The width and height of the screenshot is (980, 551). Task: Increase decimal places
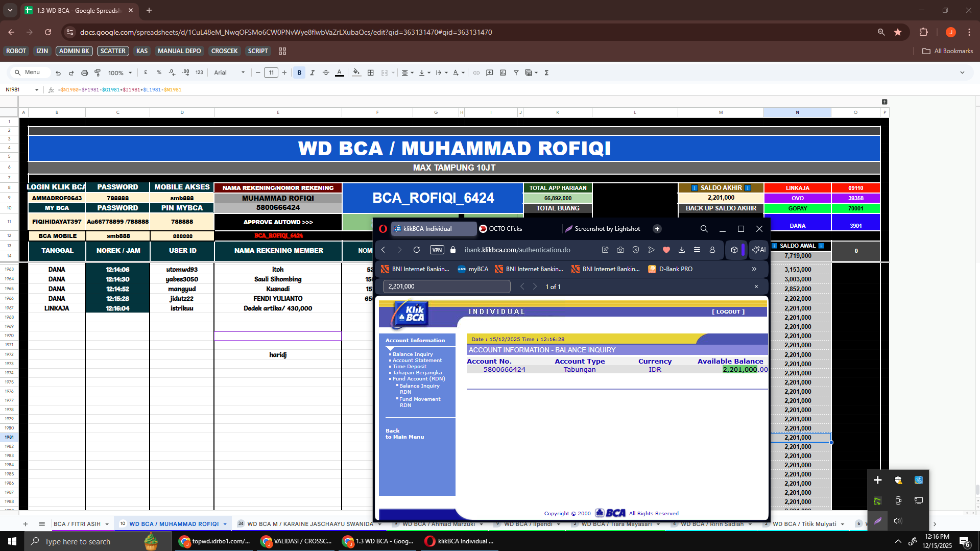(x=186, y=73)
